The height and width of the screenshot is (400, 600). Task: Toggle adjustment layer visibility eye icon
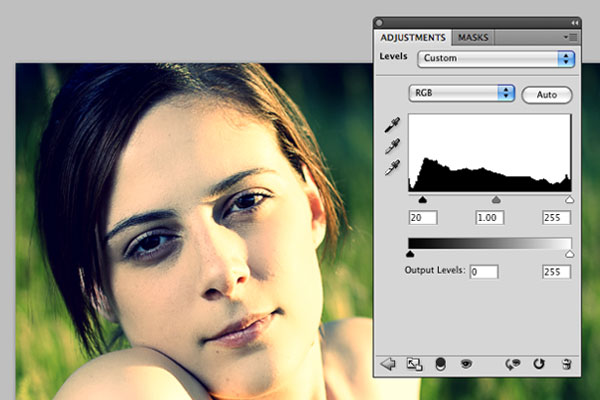click(466, 364)
